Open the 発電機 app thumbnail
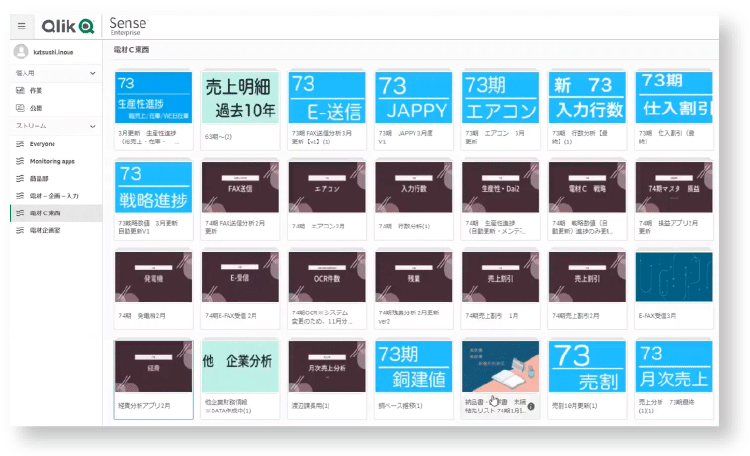The image size is (750, 456). coord(154,277)
